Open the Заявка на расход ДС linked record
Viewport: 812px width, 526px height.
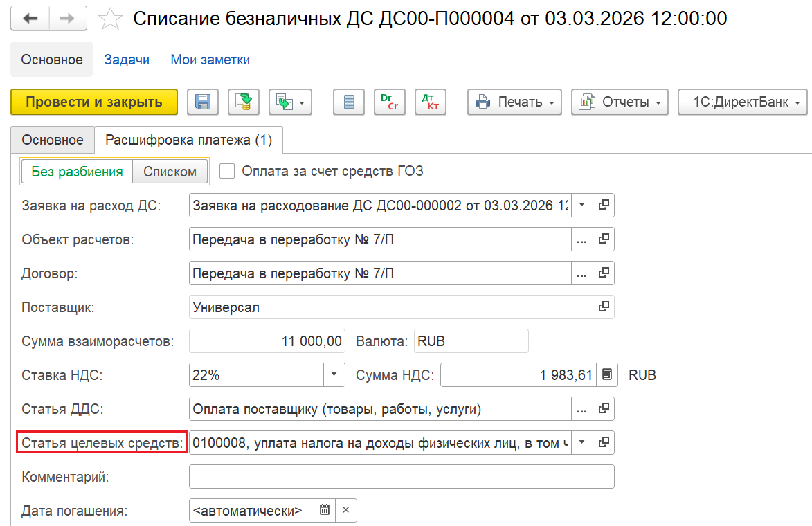click(604, 206)
